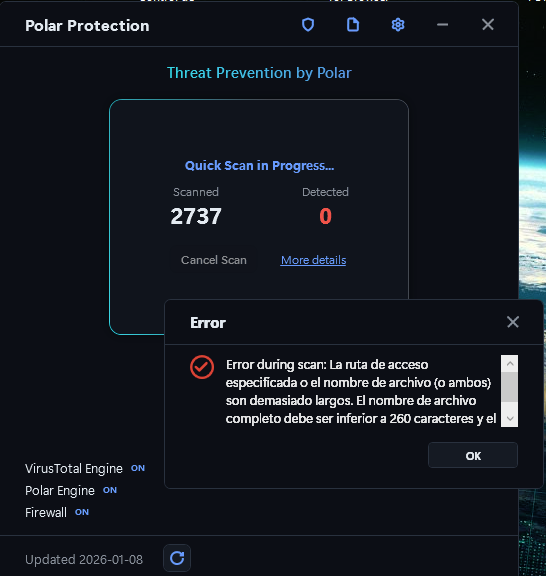Toggle Firewall ON switch
Image resolution: width=546 pixels, height=576 pixels.
click(x=82, y=512)
